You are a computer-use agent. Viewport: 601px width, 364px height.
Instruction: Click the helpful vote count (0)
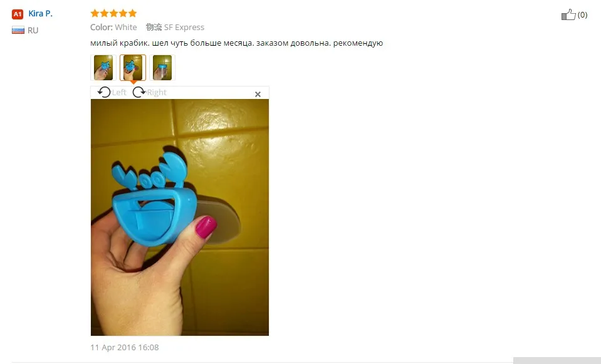click(582, 14)
